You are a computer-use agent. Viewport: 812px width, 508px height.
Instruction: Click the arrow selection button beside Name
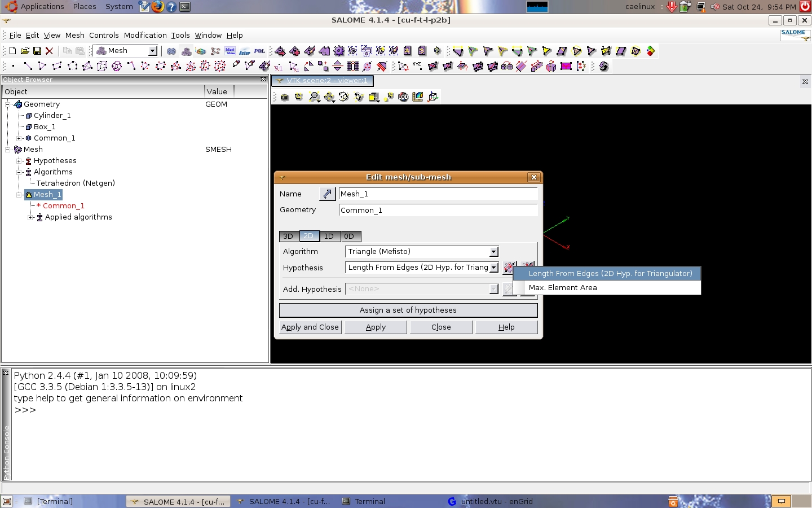tap(327, 194)
